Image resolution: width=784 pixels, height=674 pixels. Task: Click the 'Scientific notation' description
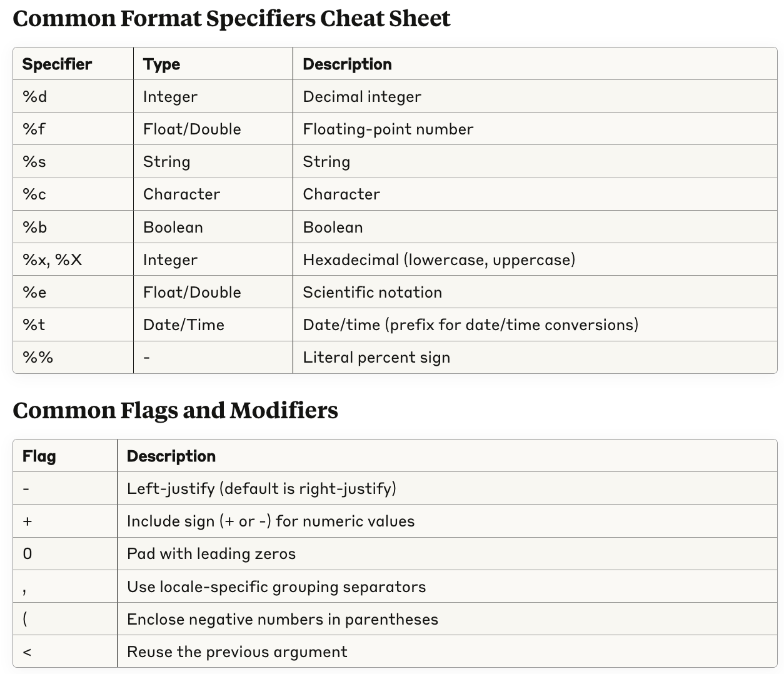click(x=372, y=292)
